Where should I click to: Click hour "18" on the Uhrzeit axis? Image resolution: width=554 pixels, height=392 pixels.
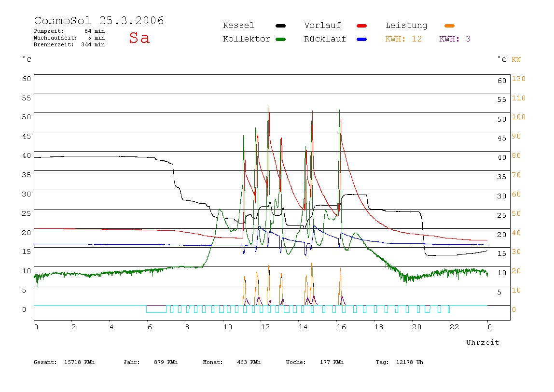pyautogui.click(x=379, y=327)
